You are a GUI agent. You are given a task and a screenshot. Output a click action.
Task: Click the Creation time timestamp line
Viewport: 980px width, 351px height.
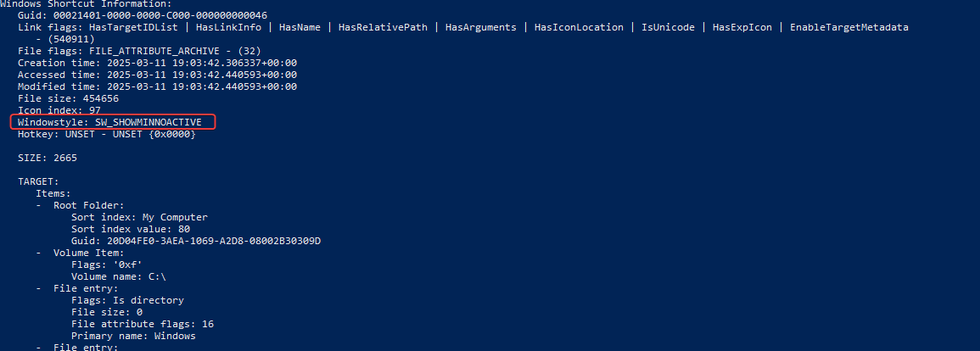pyautogui.click(x=157, y=63)
